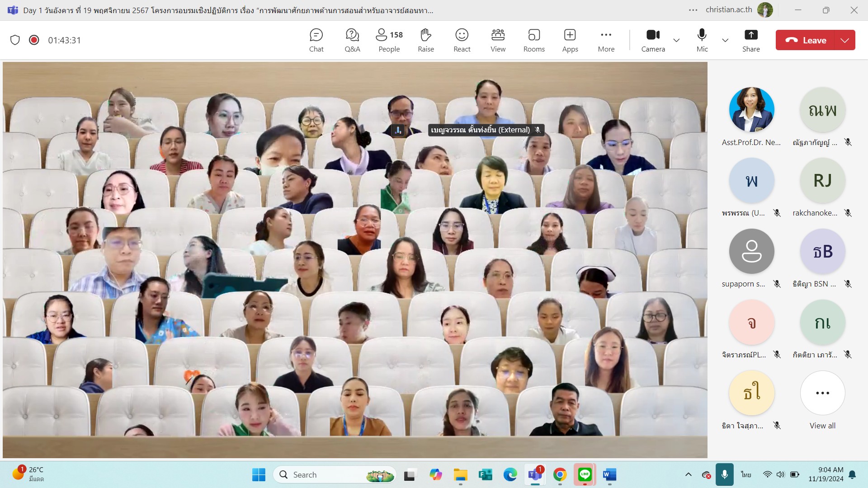Select the supaporn participant avatar

tap(751, 251)
